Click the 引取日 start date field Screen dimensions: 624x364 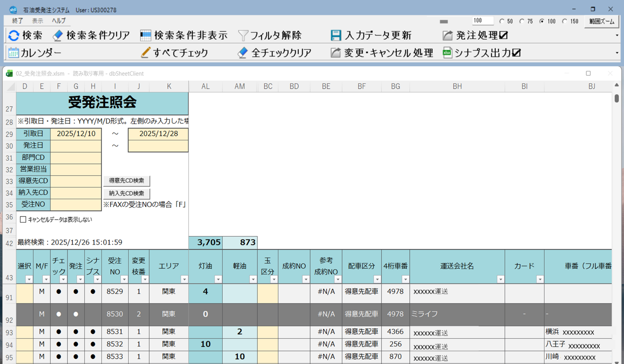pos(76,134)
